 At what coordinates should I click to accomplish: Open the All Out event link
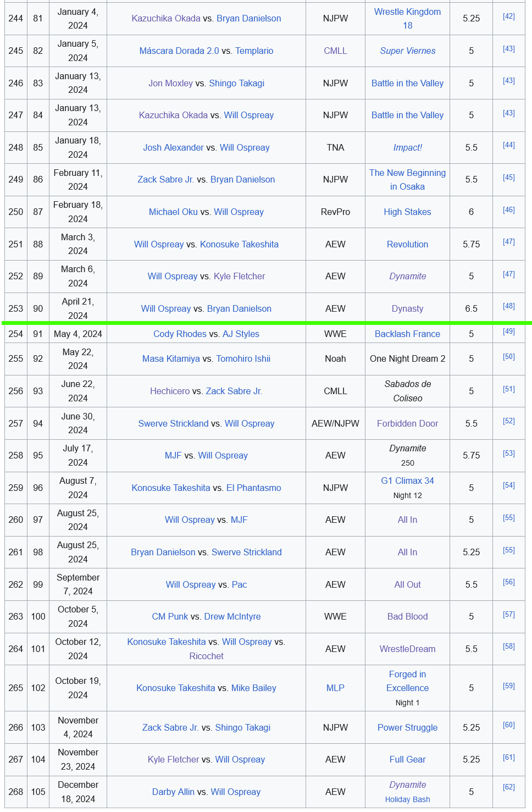[x=407, y=584]
